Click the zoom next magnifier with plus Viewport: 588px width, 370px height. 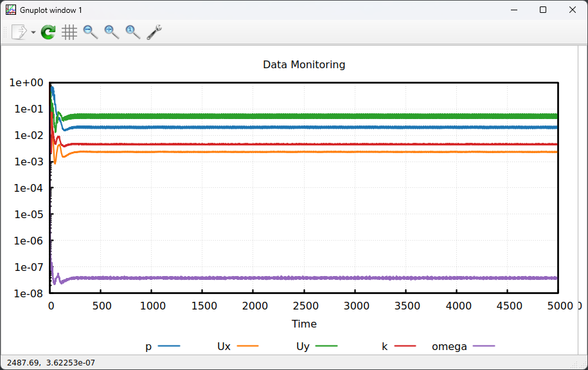coord(112,32)
